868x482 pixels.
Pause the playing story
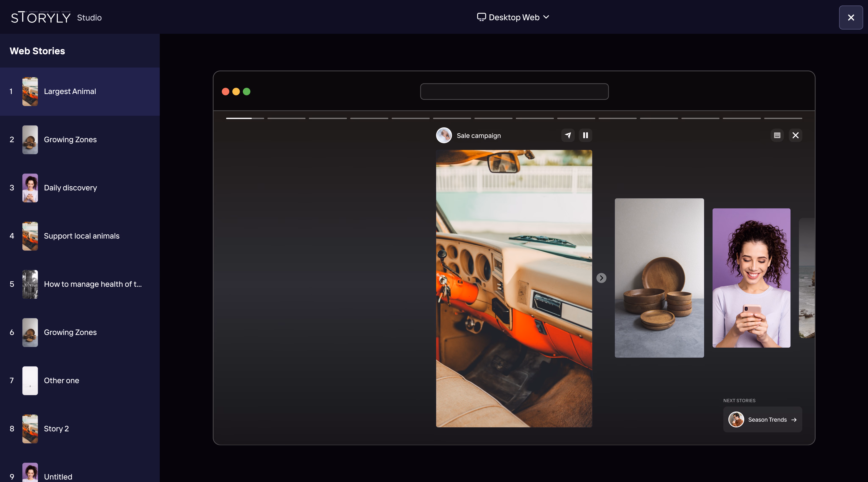585,135
